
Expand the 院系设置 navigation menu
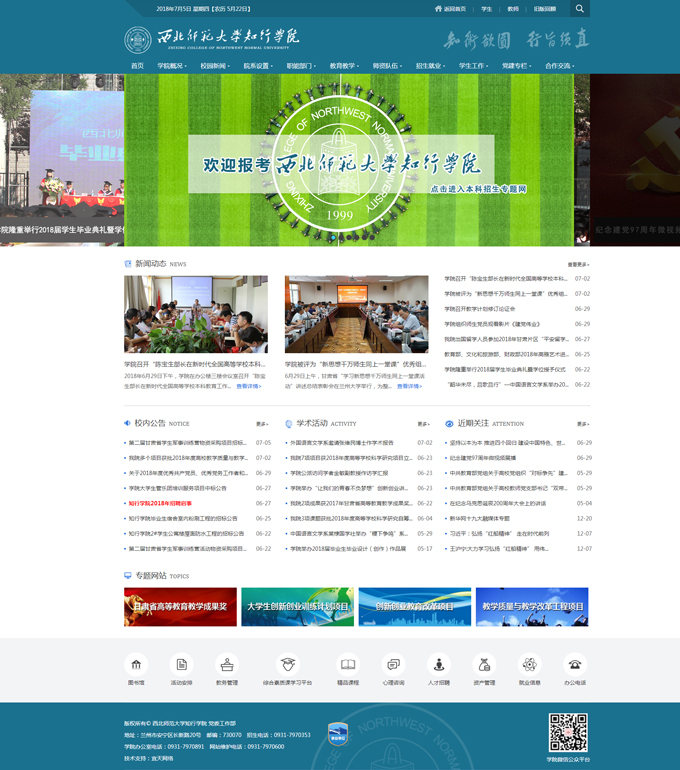pyautogui.click(x=258, y=66)
